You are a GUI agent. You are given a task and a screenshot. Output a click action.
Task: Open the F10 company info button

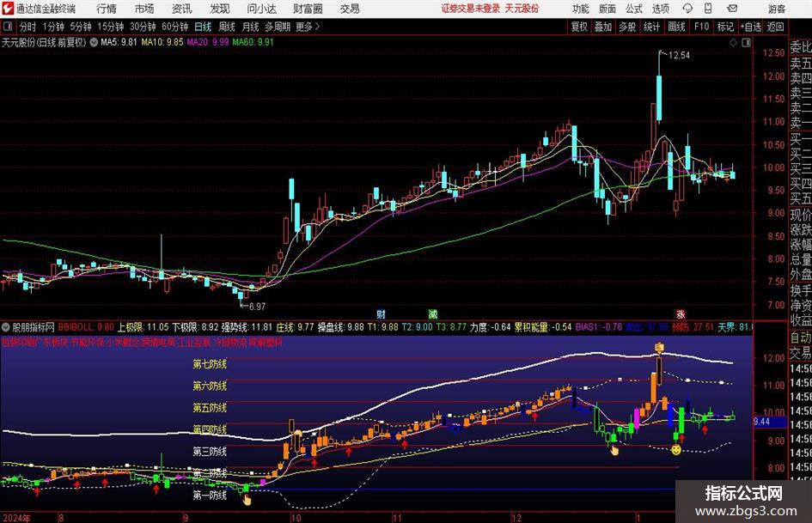pos(702,27)
